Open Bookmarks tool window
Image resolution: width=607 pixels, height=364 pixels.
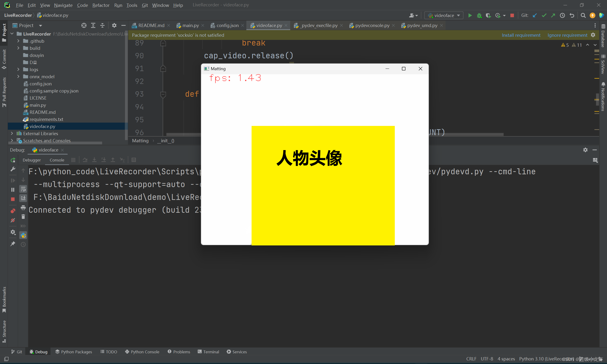pyautogui.click(x=4, y=299)
